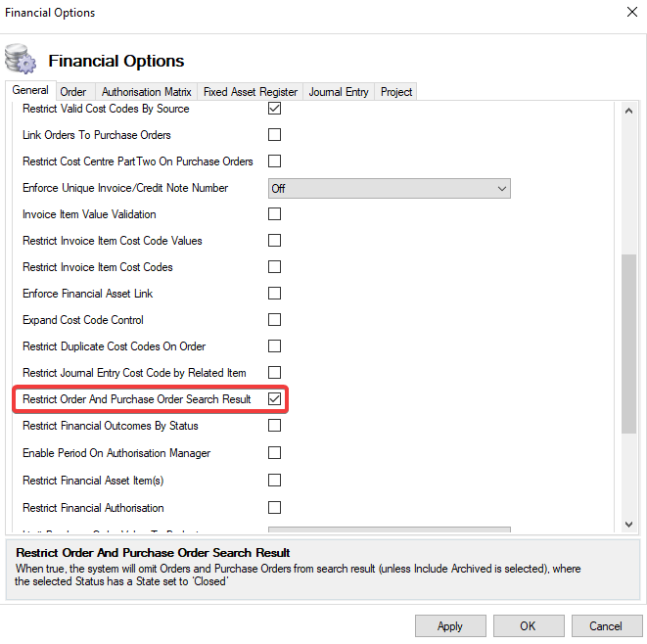This screenshot has height=644, width=647.
Task: Click the vertical scrollbar thumb
Action: click(629, 343)
